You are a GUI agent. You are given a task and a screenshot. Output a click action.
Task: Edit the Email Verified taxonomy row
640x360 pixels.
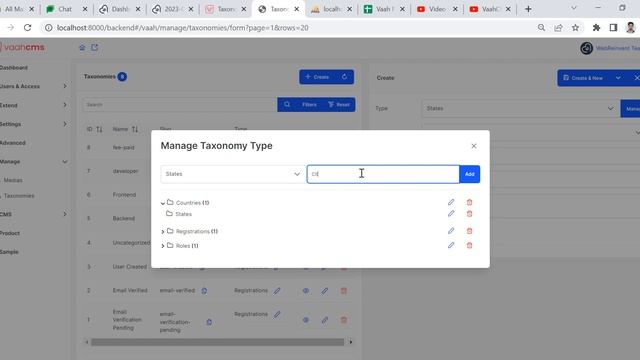(x=324, y=291)
